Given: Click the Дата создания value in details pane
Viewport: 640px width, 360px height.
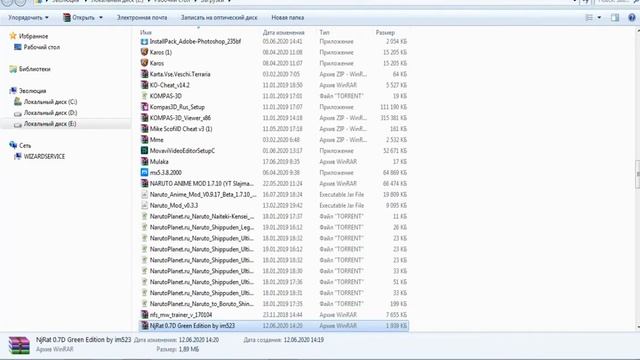Looking at the screenshot, I should pos(304,340).
